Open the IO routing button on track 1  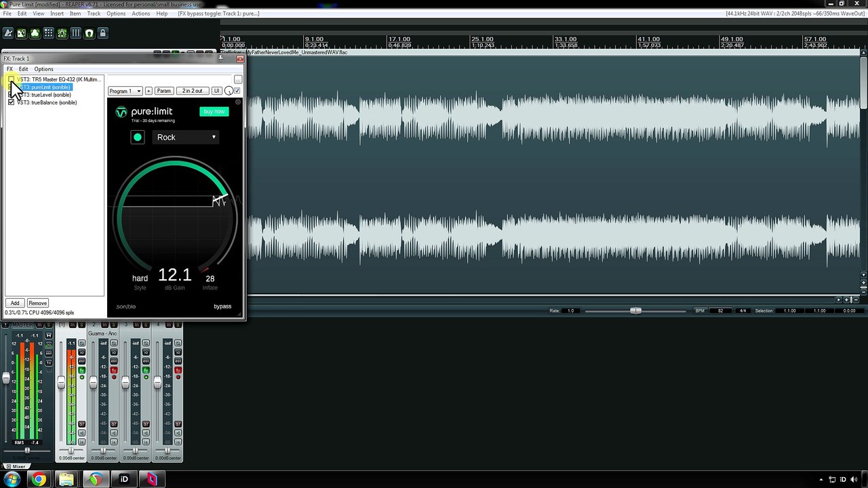click(x=81, y=352)
